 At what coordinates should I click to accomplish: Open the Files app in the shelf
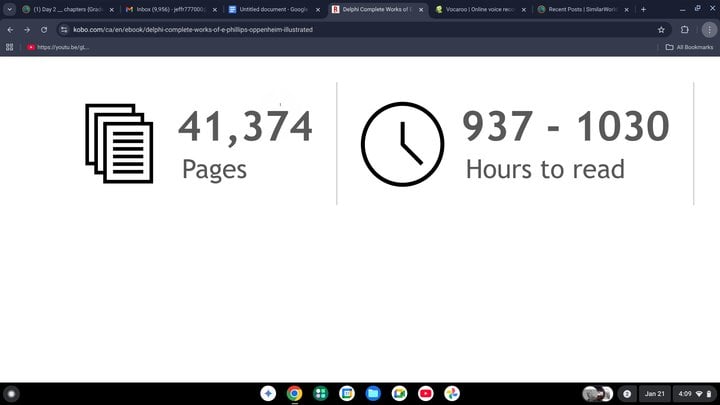tap(373, 394)
